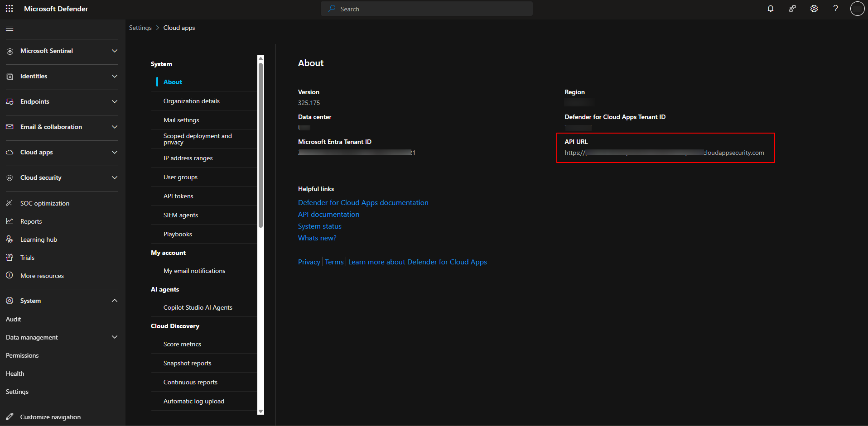868x426 pixels.
Task: Open the settings gear icon in header
Action: point(814,9)
